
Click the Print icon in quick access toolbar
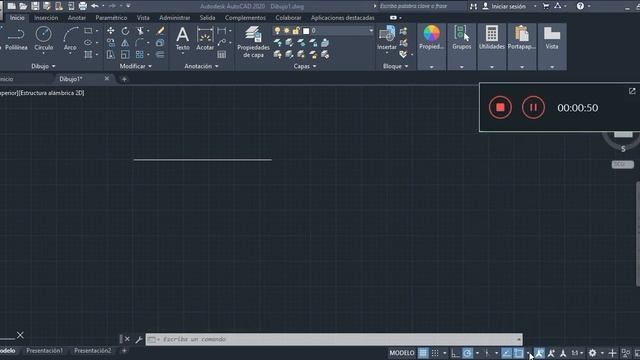click(83, 6)
